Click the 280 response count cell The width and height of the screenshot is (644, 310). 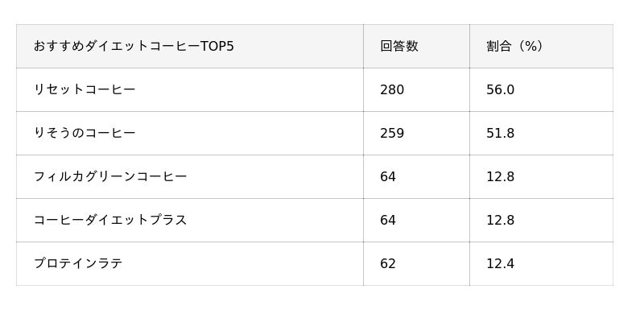pyautogui.click(x=416, y=89)
